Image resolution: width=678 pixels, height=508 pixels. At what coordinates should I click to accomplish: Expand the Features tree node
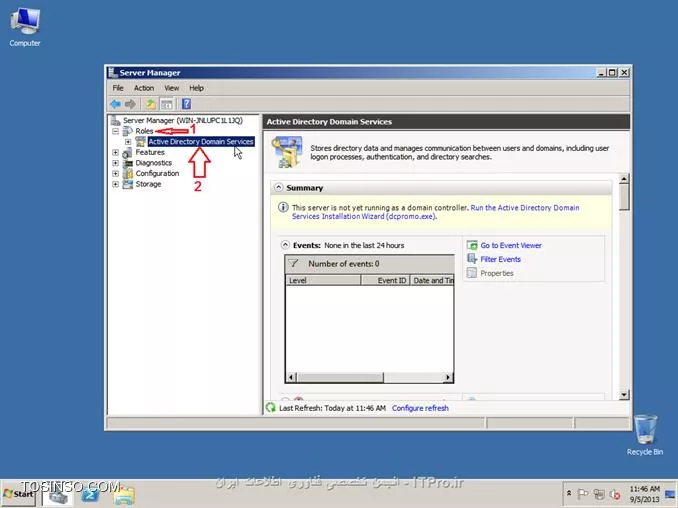coord(115,153)
